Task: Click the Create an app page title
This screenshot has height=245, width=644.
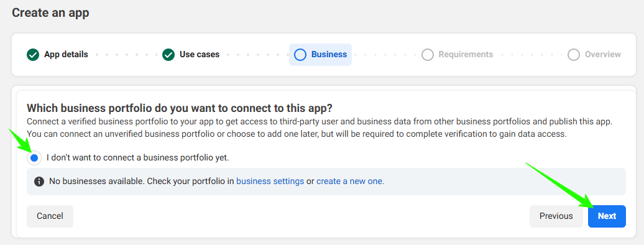Action: [50, 12]
